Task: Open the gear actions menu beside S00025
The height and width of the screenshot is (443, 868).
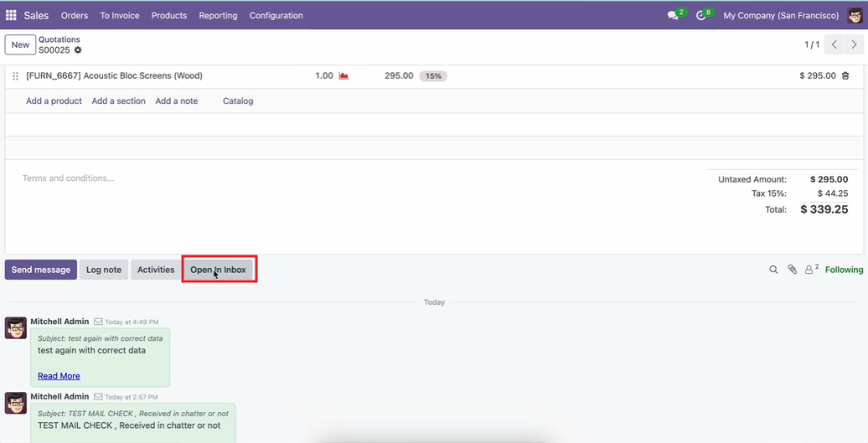Action: [x=78, y=49]
